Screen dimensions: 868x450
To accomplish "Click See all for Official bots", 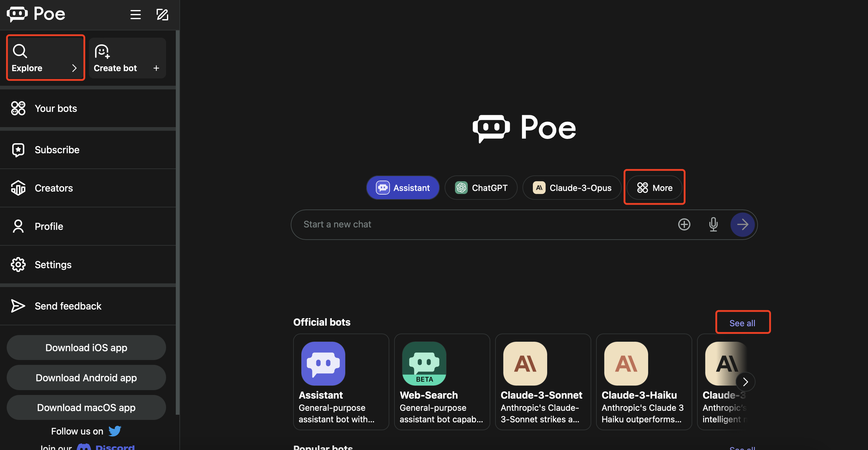I will pyautogui.click(x=742, y=323).
